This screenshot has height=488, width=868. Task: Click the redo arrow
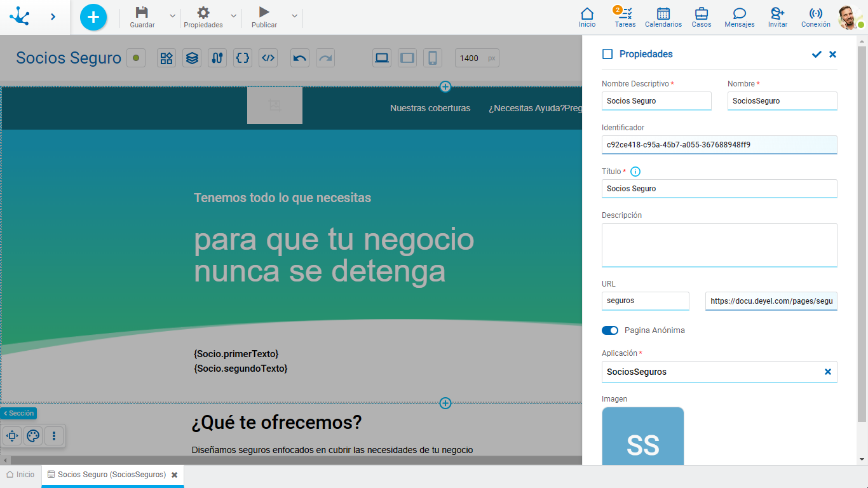(x=325, y=58)
